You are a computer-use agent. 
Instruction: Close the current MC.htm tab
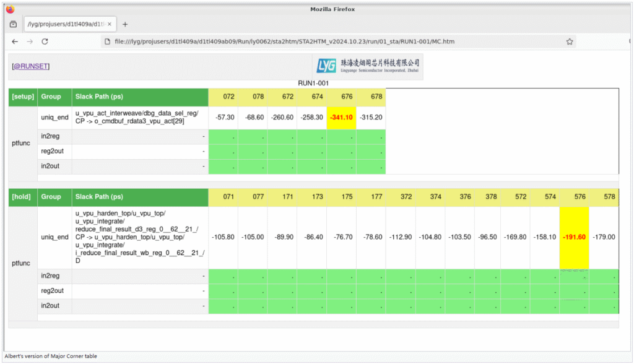pos(110,24)
